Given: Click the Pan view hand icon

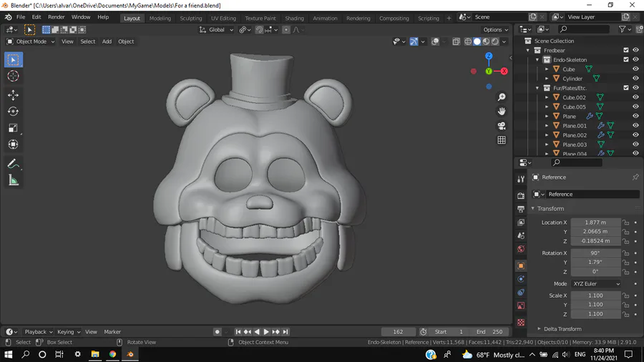Looking at the screenshot, I should point(502,111).
